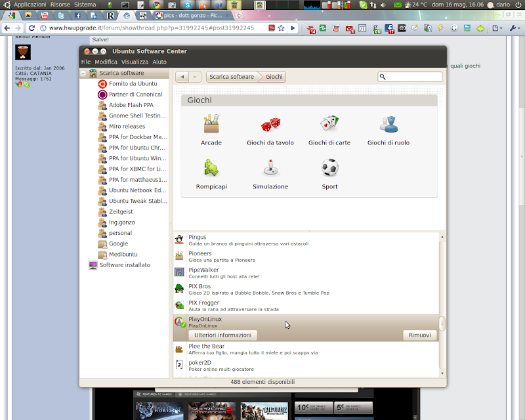
Task: Switch to the Facebook pinned tab
Action: coord(77,15)
